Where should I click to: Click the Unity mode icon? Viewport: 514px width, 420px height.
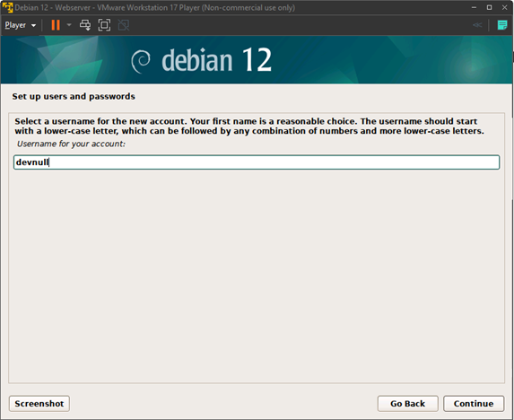(124, 25)
